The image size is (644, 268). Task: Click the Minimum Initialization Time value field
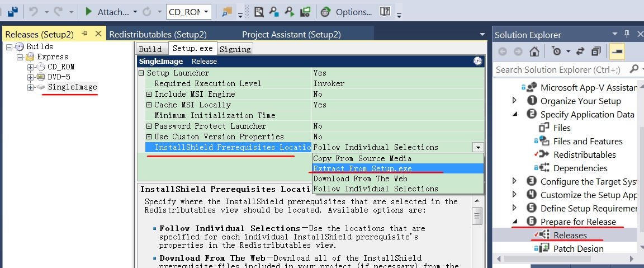pos(397,115)
